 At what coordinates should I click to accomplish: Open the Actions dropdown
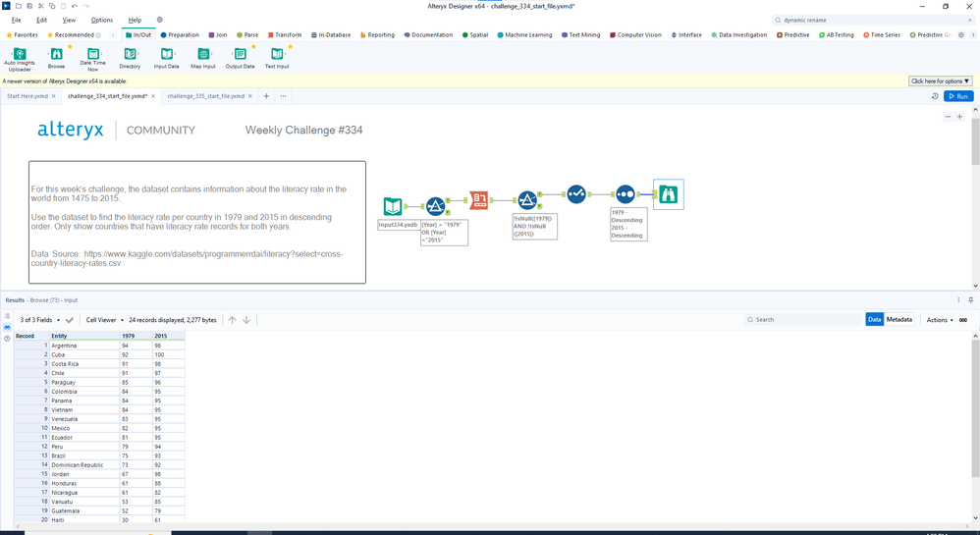[x=940, y=320]
